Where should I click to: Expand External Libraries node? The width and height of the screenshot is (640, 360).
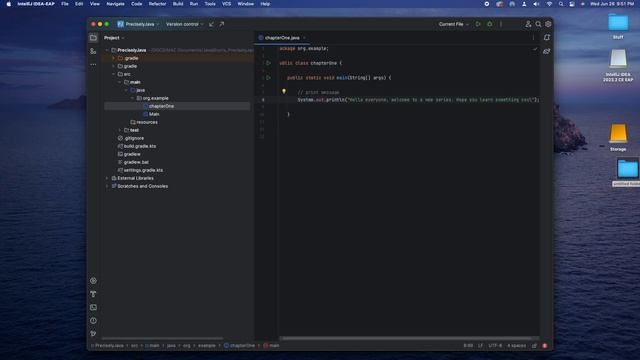tap(107, 178)
